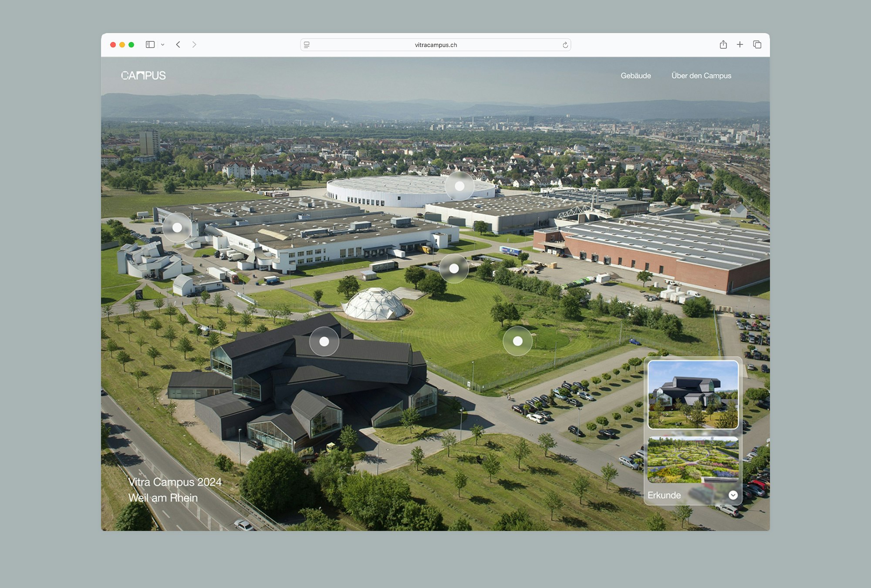This screenshot has width=871, height=588.
Task: Select the hotspot near the Gehry museum building
Action: click(177, 227)
